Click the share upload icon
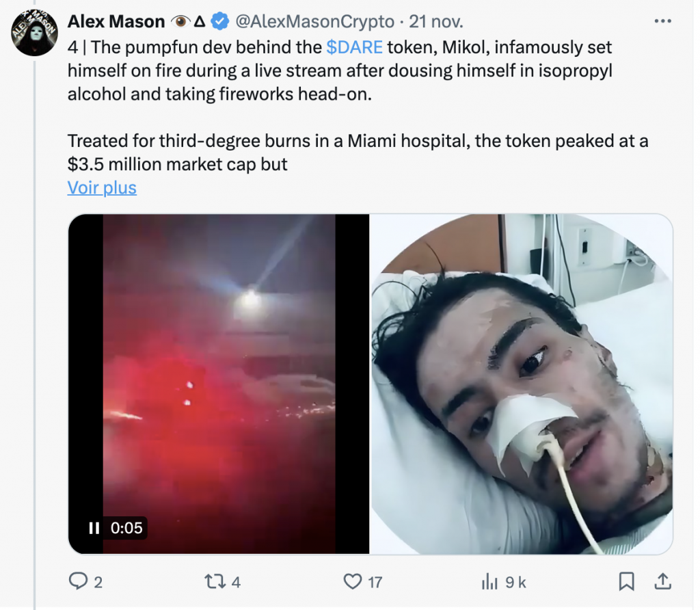Screen dimensions: 700x610 click(662, 582)
